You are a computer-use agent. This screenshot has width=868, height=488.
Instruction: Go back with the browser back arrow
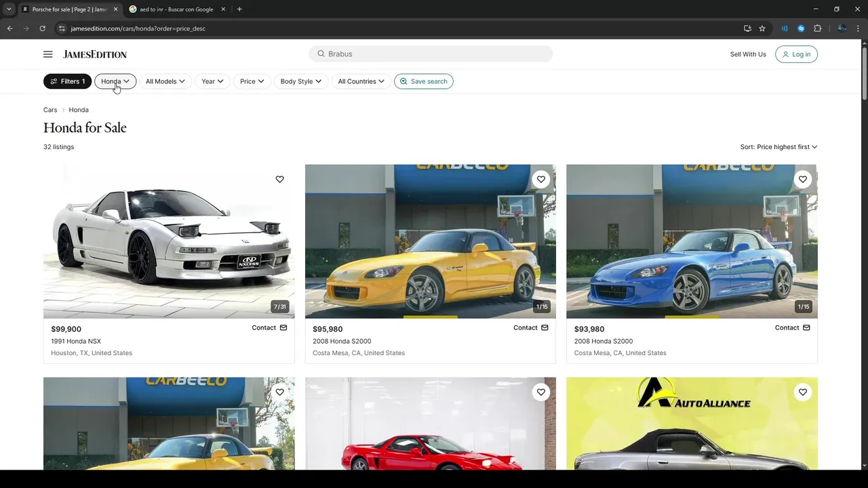pos(9,28)
